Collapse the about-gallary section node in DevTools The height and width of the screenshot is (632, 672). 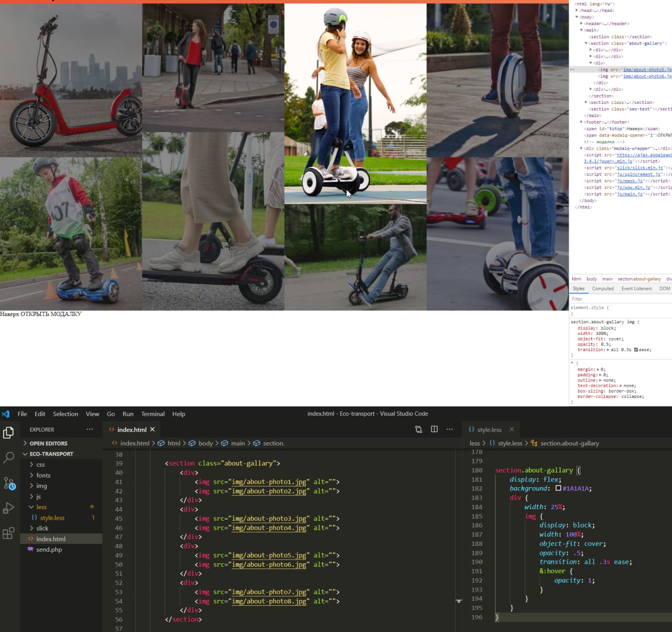[x=586, y=43]
